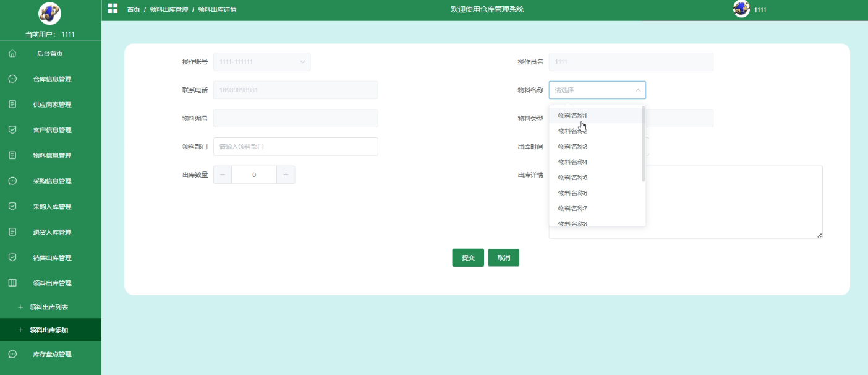Screen dimensions: 868x375
Task: Open the 操作账号 dropdown
Action: [262, 62]
